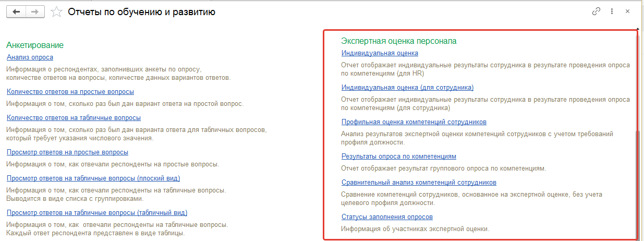
Task: Click text 'Выводится в виде списка с группировками.'
Action: coord(75,199)
